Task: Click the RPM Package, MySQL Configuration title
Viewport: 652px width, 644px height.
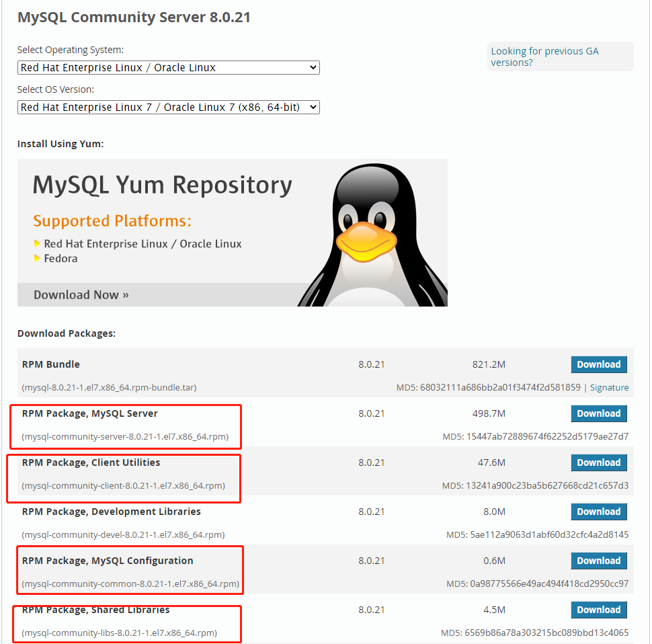Action: coord(108,561)
